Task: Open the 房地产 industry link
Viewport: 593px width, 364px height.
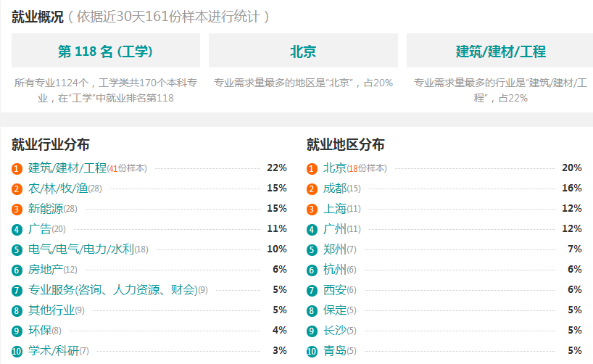Action: click(x=46, y=270)
